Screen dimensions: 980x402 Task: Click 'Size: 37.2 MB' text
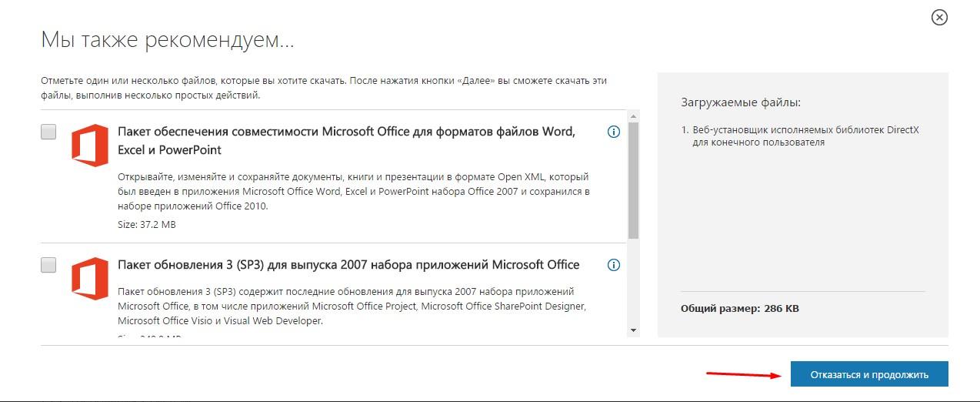147,224
